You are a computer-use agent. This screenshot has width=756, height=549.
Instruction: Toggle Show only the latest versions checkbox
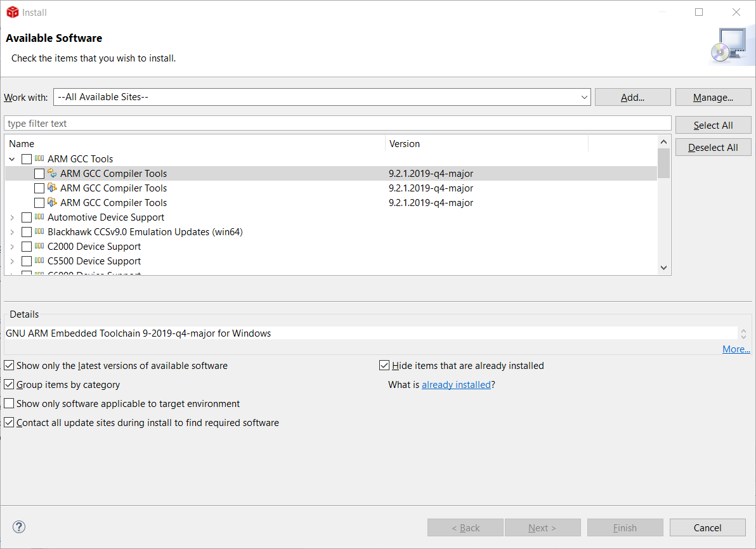pos(9,365)
